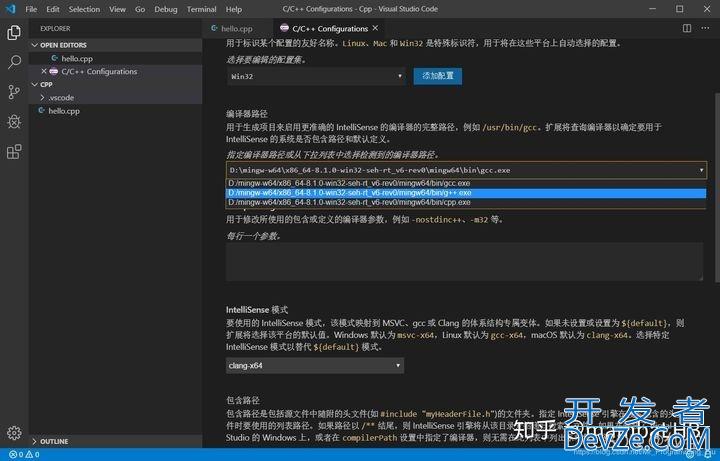Open the Terminal menu

coord(202,9)
